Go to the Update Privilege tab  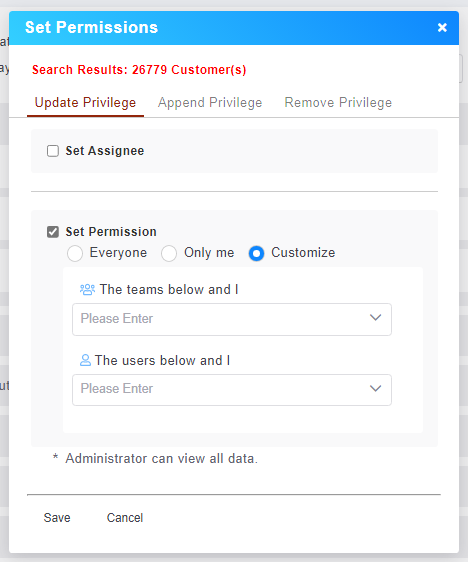pyautogui.click(x=85, y=103)
